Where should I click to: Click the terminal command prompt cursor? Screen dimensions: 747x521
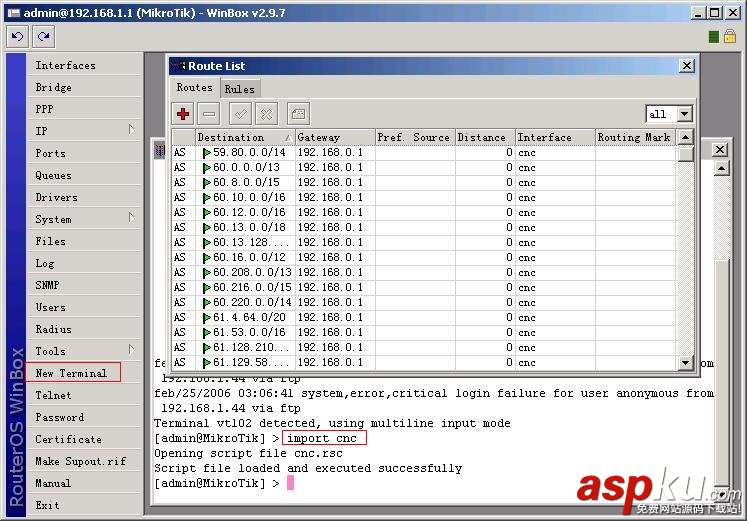(290, 483)
